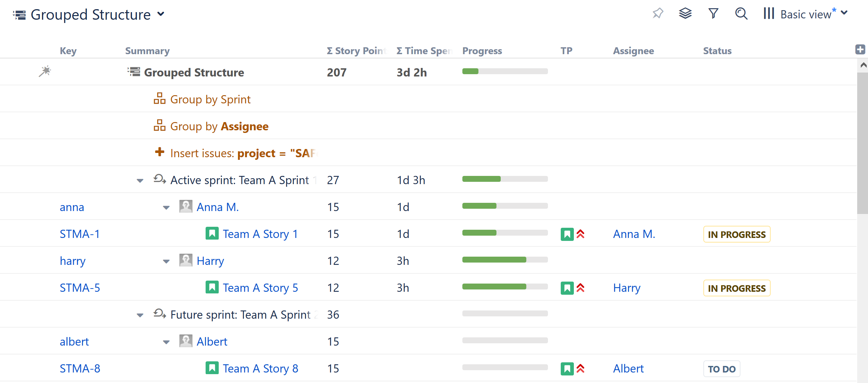This screenshot has height=383, width=868.
Task: Click the Group by Sprint grouping icon
Action: coord(160,98)
